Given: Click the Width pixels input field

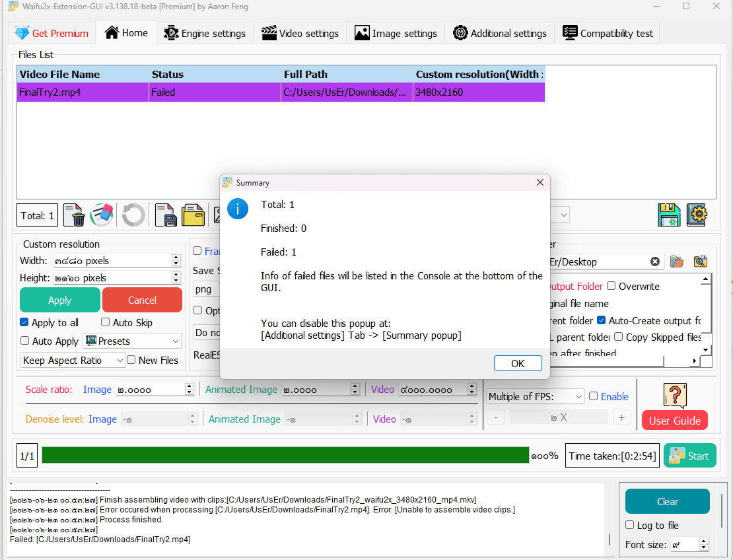Looking at the screenshot, I should 112,260.
